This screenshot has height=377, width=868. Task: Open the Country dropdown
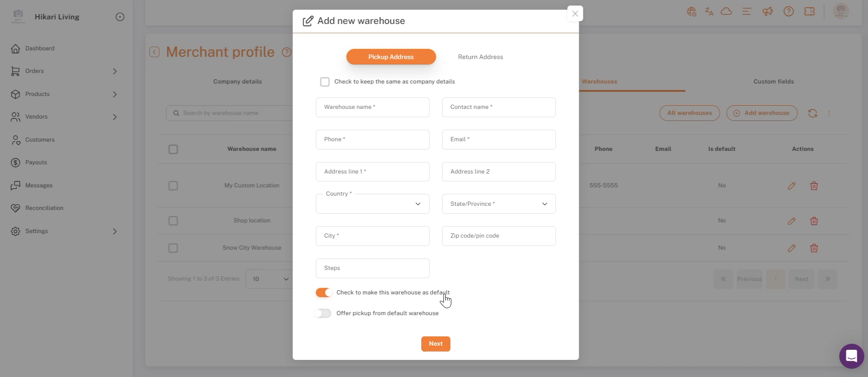tap(372, 203)
